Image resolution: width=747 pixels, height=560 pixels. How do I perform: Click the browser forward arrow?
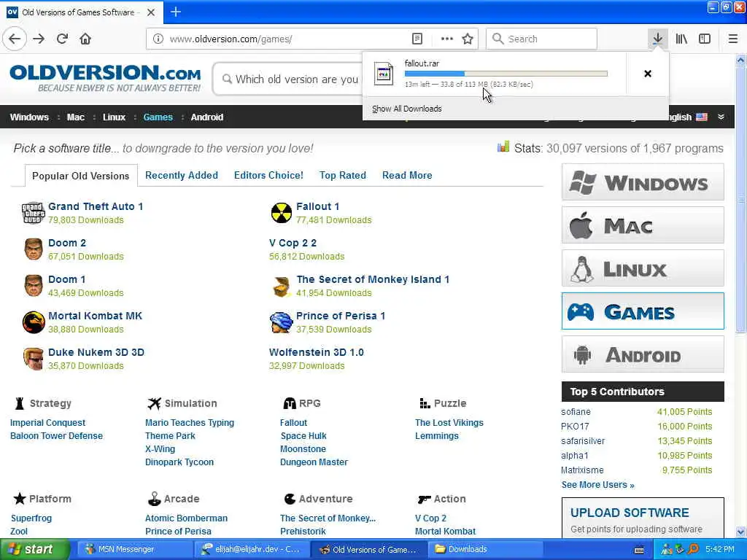39,39
